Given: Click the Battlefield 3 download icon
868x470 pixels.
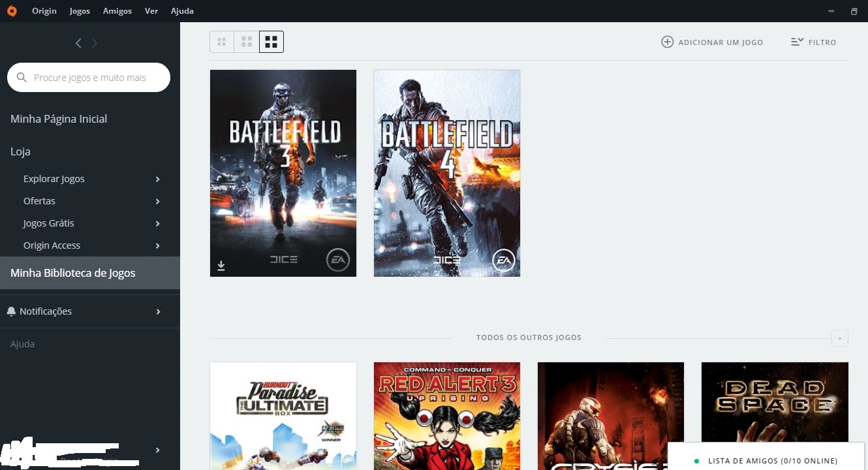Looking at the screenshot, I should tap(221, 265).
